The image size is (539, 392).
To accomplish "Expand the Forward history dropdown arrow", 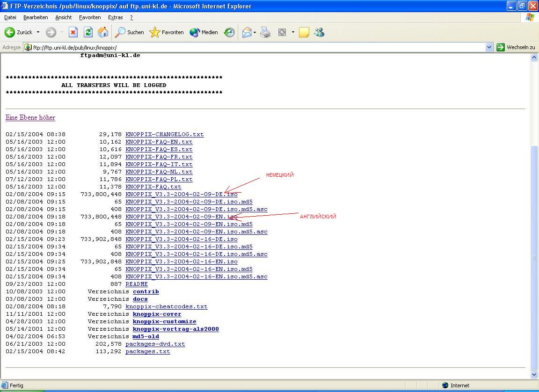I will pos(62,32).
